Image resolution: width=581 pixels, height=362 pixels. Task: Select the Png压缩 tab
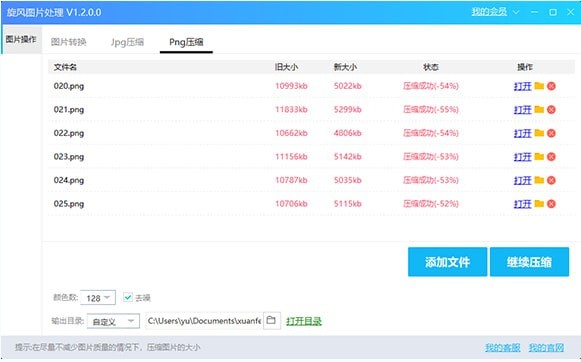[186, 42]
